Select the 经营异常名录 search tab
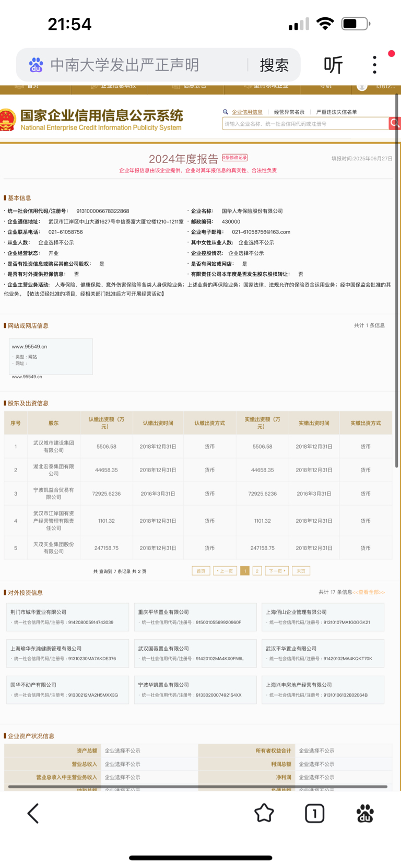Screen dimensions: 401x868 [289, 112]
